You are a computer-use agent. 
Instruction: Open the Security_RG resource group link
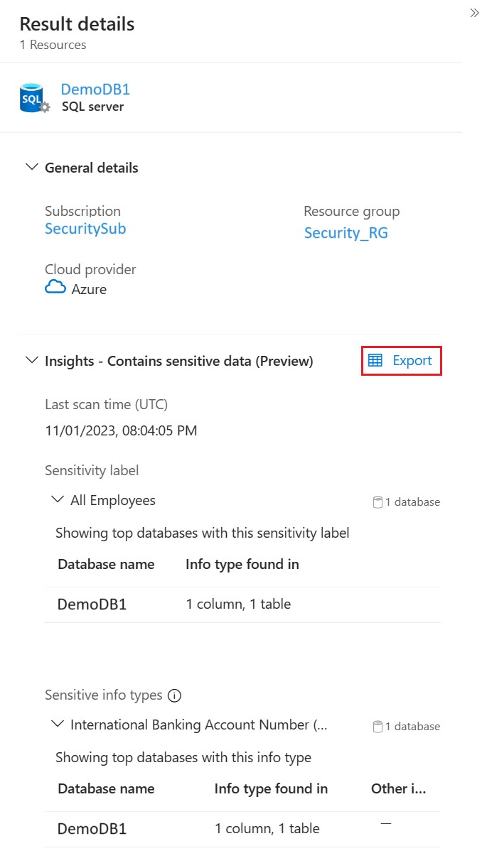(x=346, y=233)
